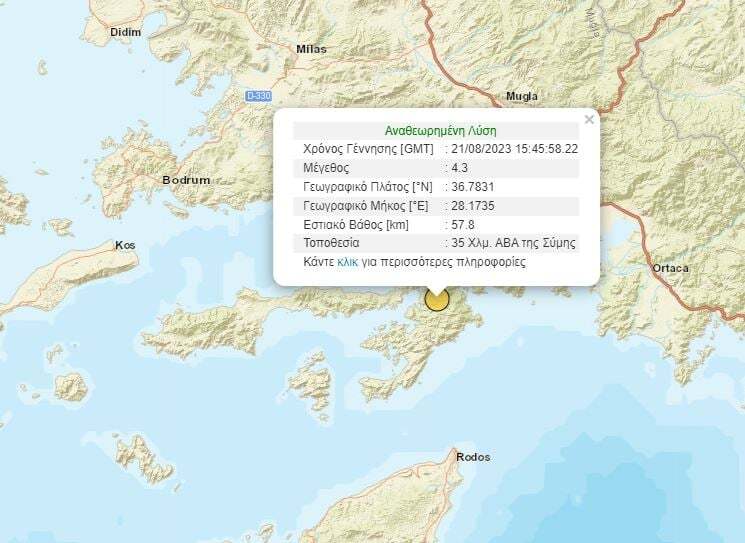Select the Didim city label on map

pyautogui.click(x=126, y=32)
